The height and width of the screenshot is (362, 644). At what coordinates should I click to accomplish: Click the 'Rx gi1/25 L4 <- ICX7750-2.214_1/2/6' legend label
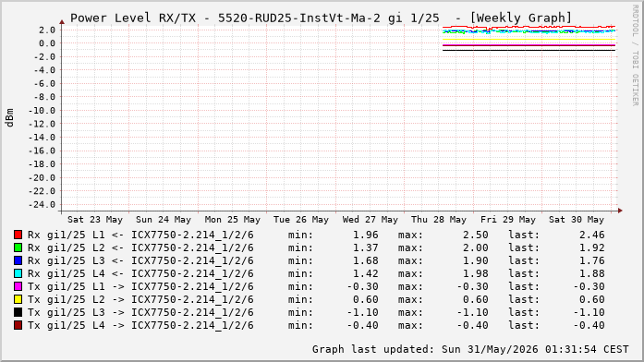pos(140,273)
